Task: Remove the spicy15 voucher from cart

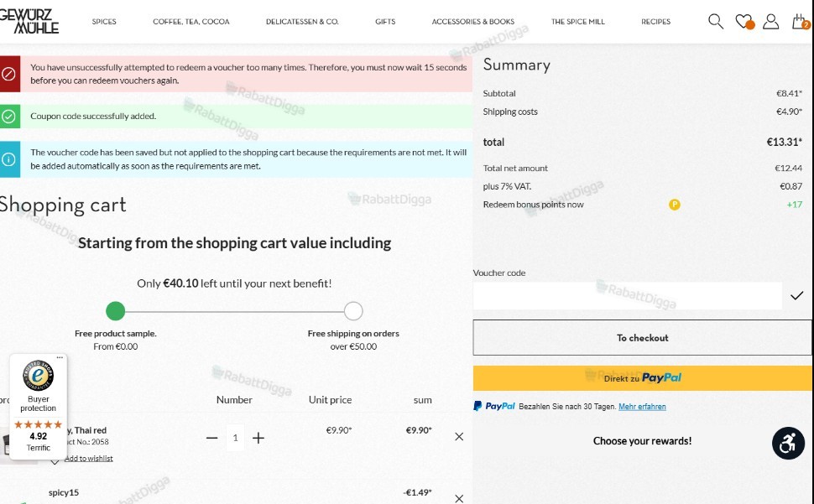Action: coord(459,498)
